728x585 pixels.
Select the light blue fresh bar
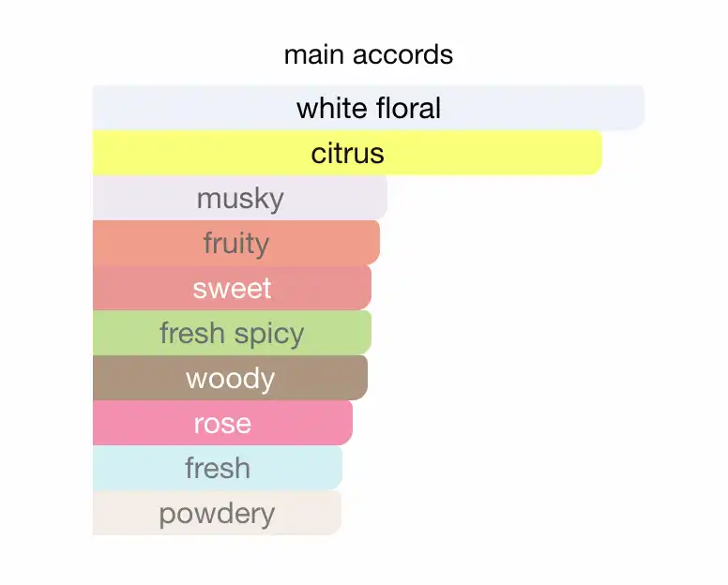[x=217, y=468]
